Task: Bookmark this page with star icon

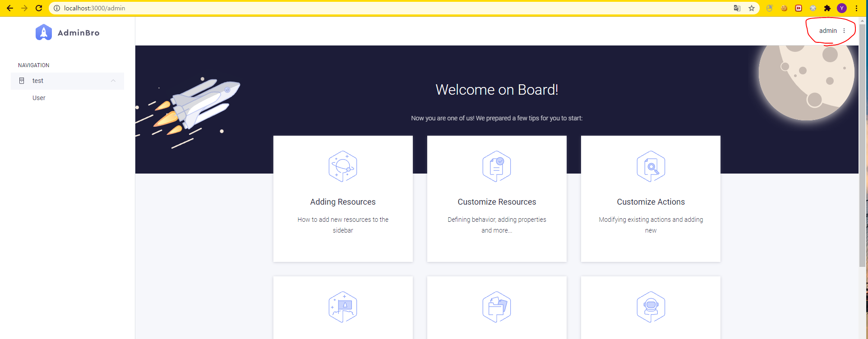Action: pos(752,8)
